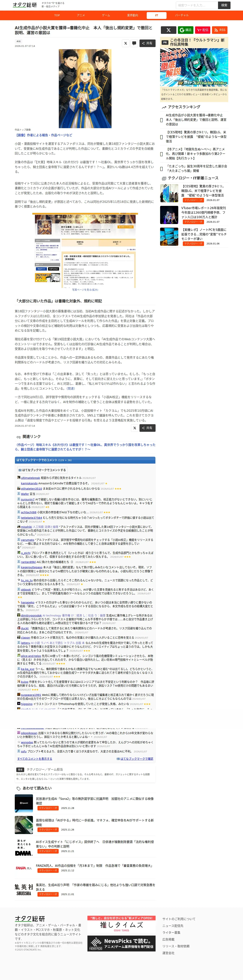
Task: Share on X below the article body
Action: [x=134, y=428]
